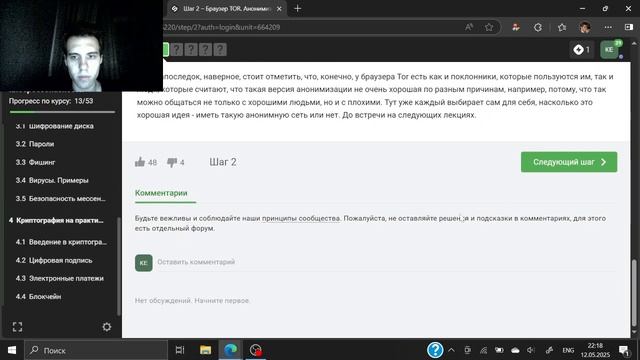The height and width of the screenshot is (360, 640).
Task: Show hidden tray icons chevron
Action: (x=451, y=350)
